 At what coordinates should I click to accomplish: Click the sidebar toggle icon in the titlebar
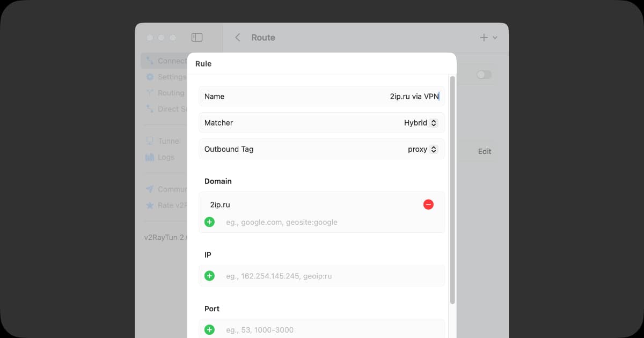click(197, 38)
